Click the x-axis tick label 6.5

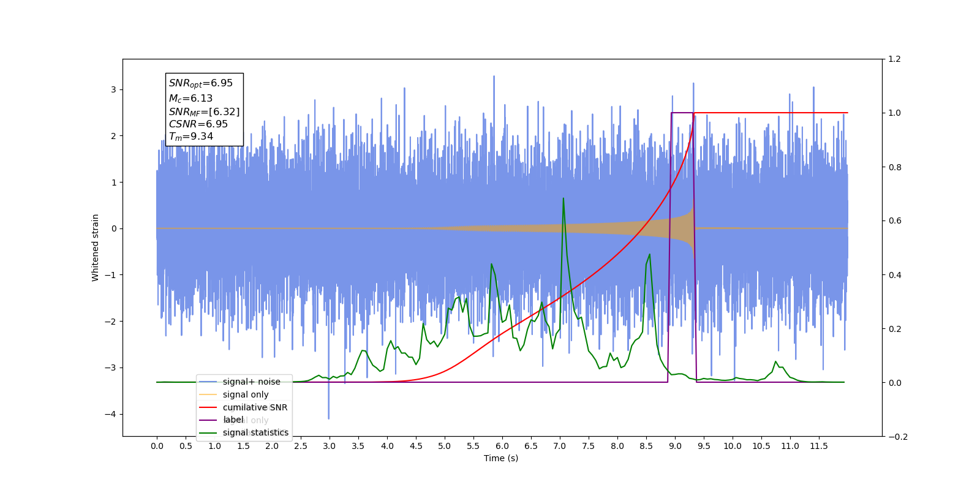tap(531, 446)
